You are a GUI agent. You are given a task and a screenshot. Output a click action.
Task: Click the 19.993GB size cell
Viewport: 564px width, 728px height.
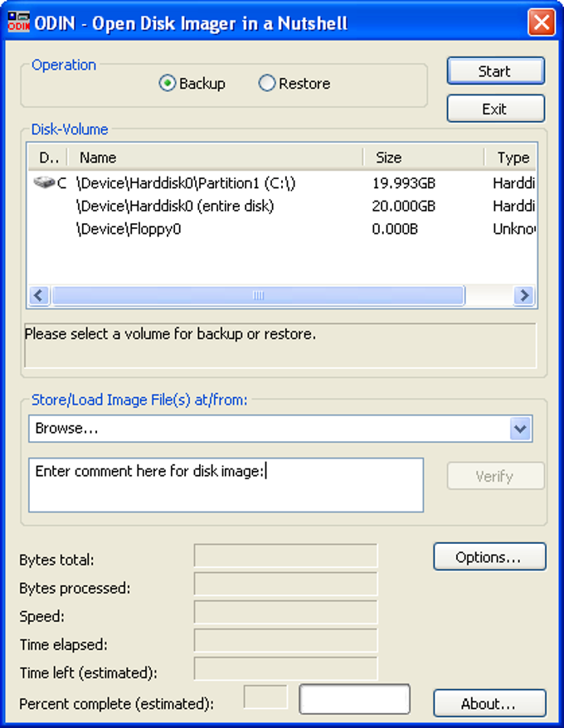click(x=403, y=183)
